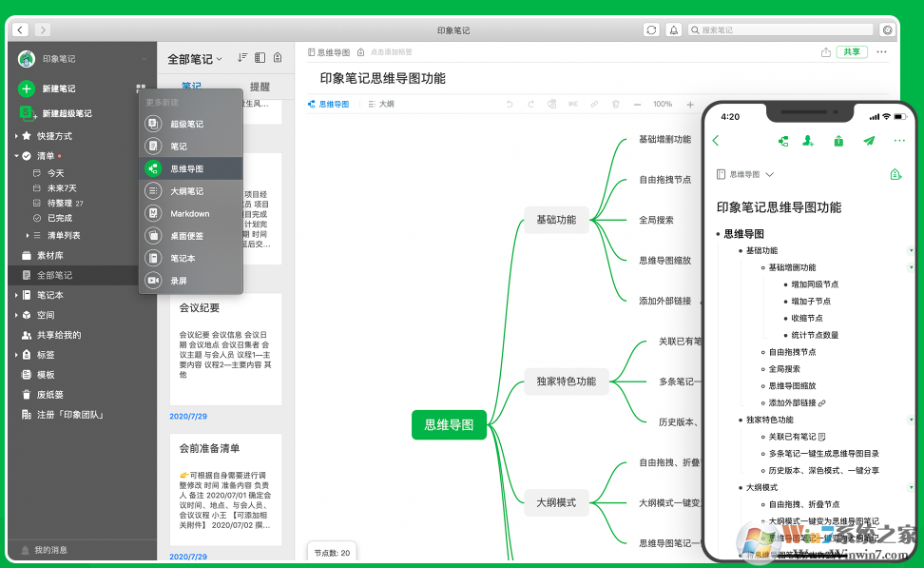Click the zoom minus control to shrink the mindmap
Viewport: 924px width, 568px height.
[637, 104]
